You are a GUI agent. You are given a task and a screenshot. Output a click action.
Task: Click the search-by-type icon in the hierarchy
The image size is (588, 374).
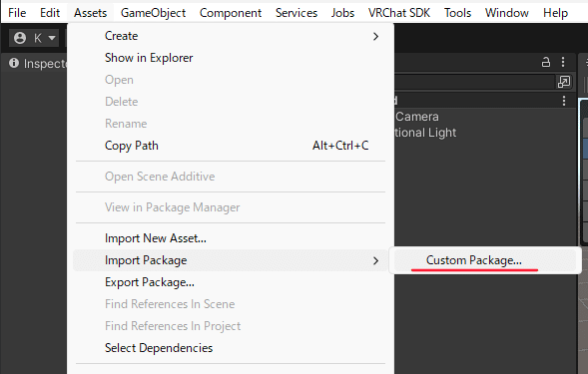(x=564, y=82)
